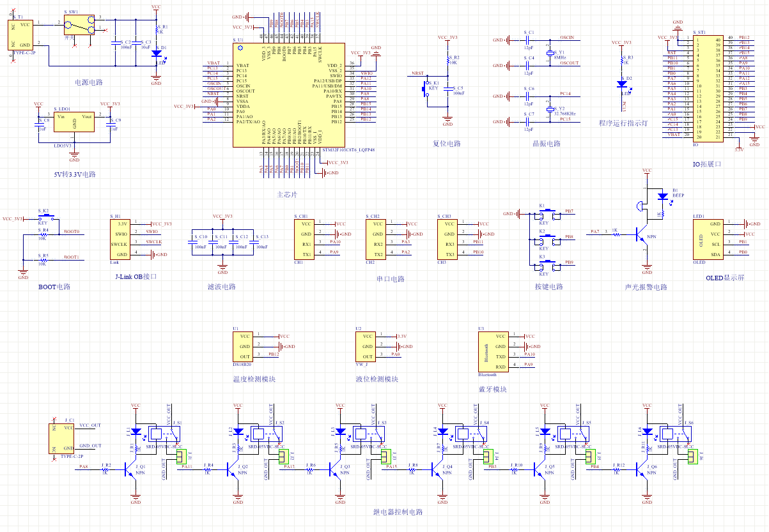
Task: Select the S_K1 reset KEY button symbol
Action: (x=425, y=88)
